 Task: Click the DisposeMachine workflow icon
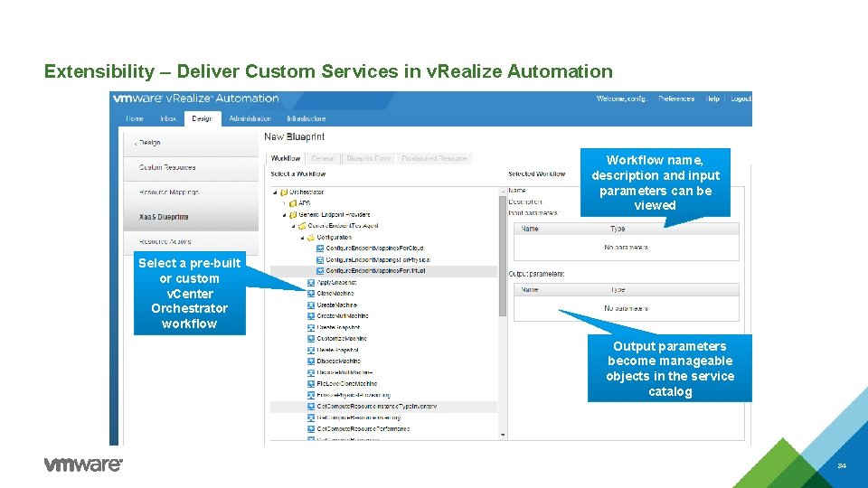[x=311, y=361]
